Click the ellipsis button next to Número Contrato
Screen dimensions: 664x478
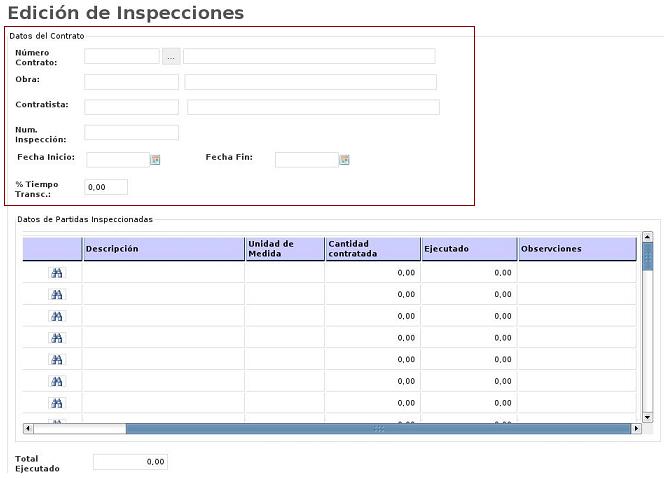pyautogui.click(x=171, y=57)
